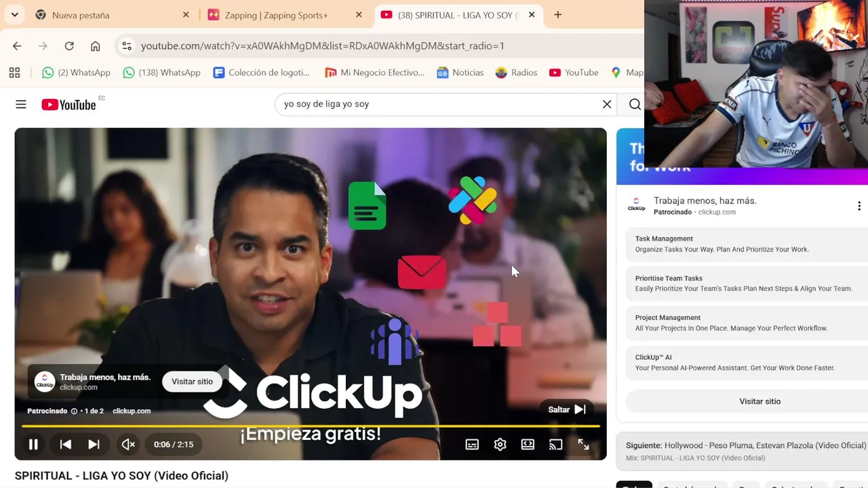This screenshot has width=868, height=488.
Task: Unmute the video player audio
Action: point(128,445)
